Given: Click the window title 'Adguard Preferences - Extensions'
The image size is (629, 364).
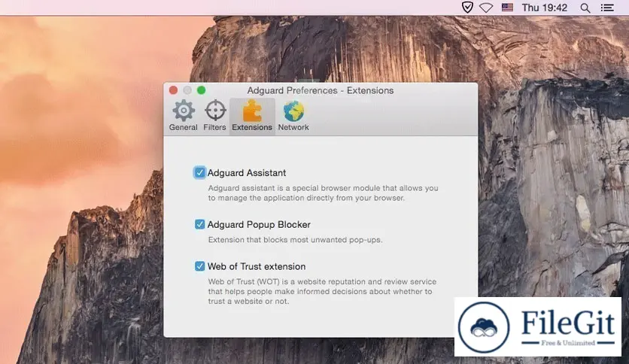Looking at the screenshot, I should click(321, 90).
